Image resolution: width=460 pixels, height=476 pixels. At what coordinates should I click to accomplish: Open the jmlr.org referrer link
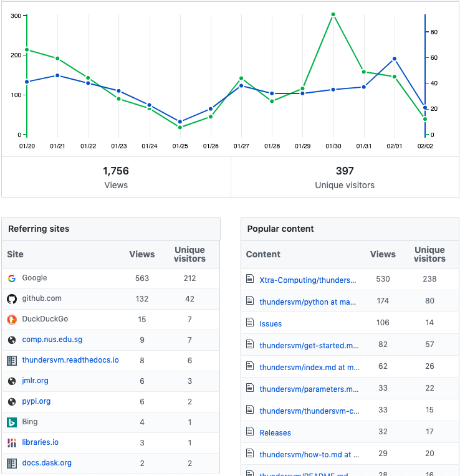36,381
